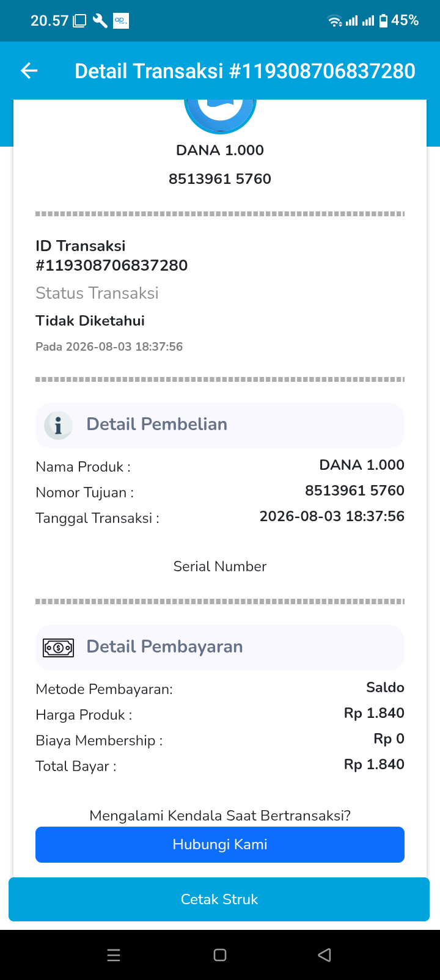Tap the Android back triangle icon
This screenshot has width=440, height=980.
point(324,955)
